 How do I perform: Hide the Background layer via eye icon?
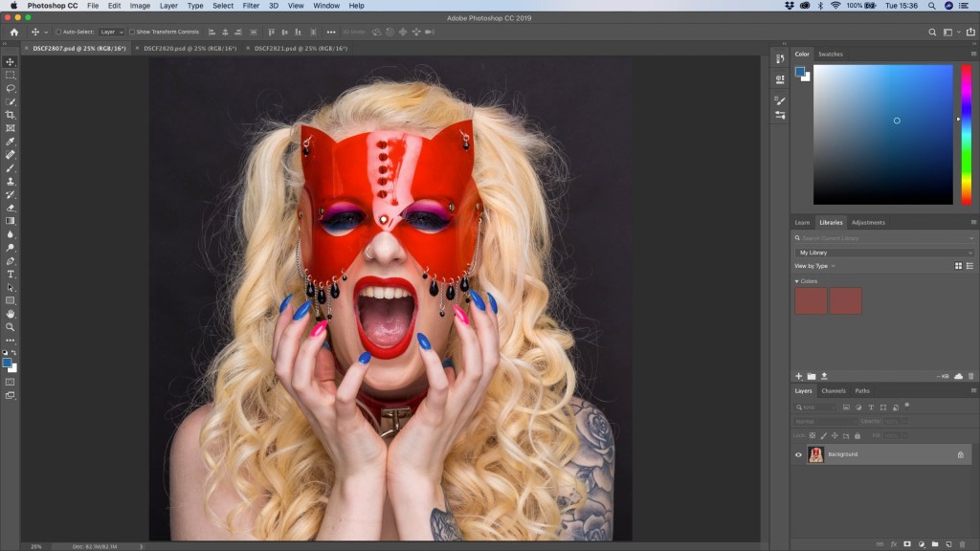point(799,454)
